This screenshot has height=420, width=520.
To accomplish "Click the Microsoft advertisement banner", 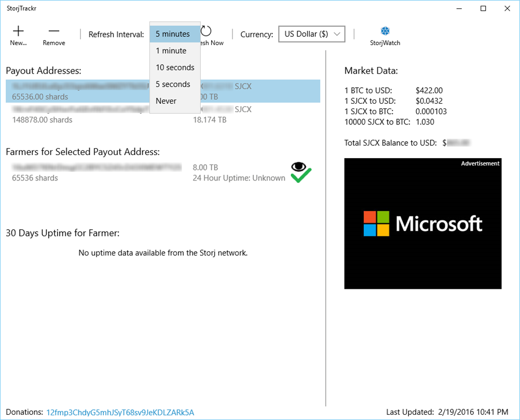I will pyautogui.click(x=423, y=223).
